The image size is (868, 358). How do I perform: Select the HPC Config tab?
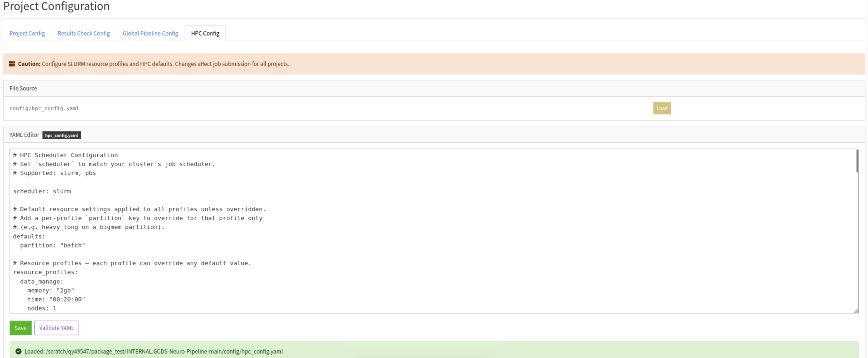point(205,33)
